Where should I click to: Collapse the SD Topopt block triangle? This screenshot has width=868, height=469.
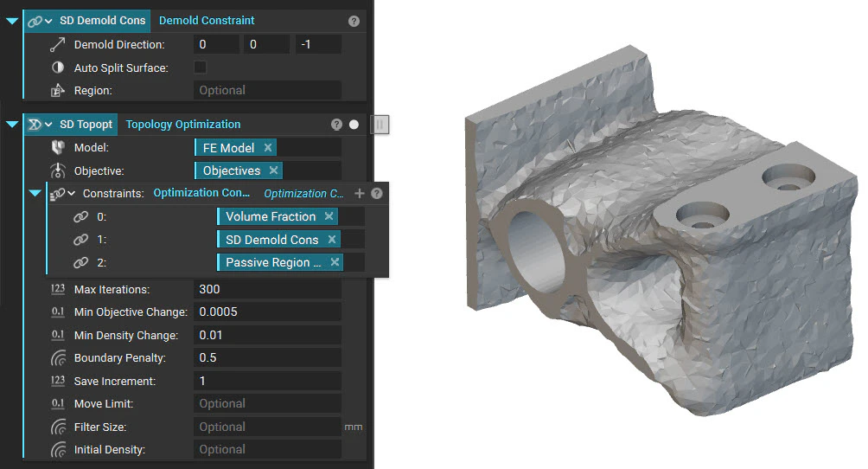tap(12, 125)
